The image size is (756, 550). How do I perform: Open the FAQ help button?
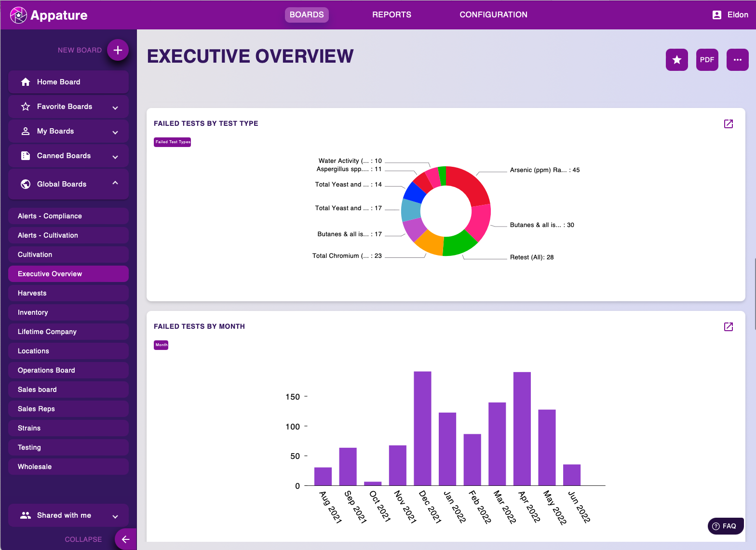(725, 526)
